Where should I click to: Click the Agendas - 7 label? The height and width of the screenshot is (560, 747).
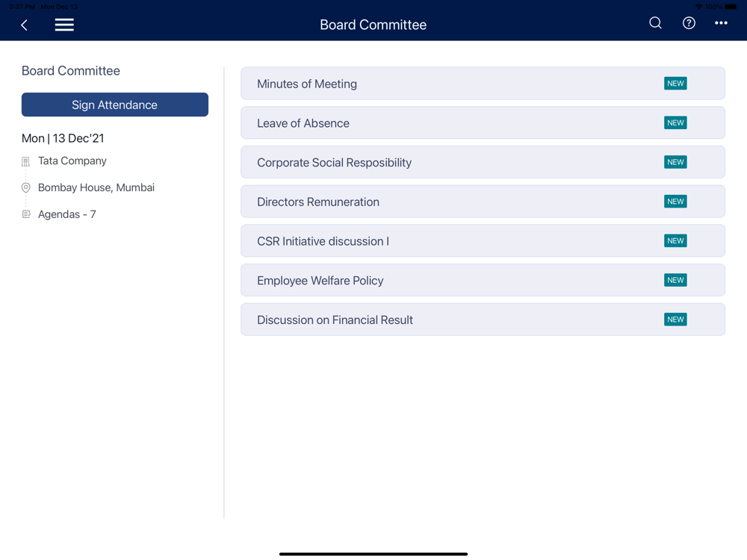coord(67,214)
